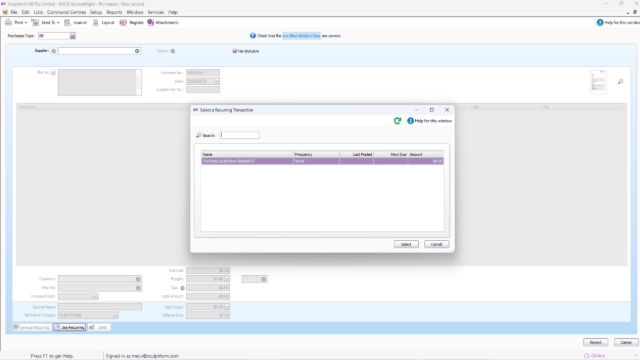640x360 pixels.
Task: Click the Tax zoom arrow icon
Action: [182, 288]
